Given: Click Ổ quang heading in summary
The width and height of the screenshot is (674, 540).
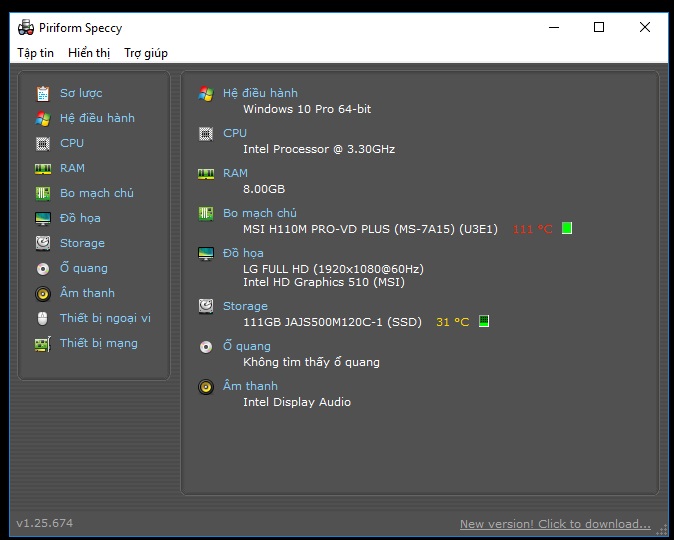Looking at the screenshot, I should (247, 346).
